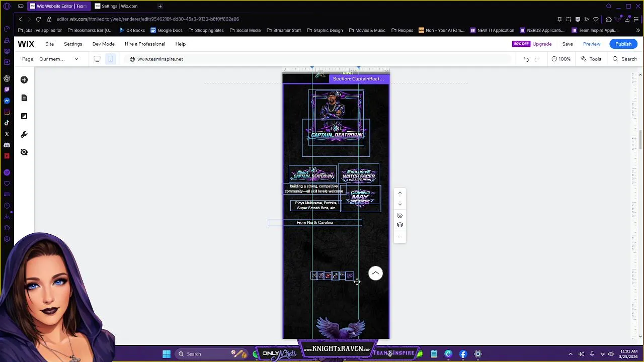Switch to desktop editor view
Screen dimensions: 644x362
click(97, 59)
